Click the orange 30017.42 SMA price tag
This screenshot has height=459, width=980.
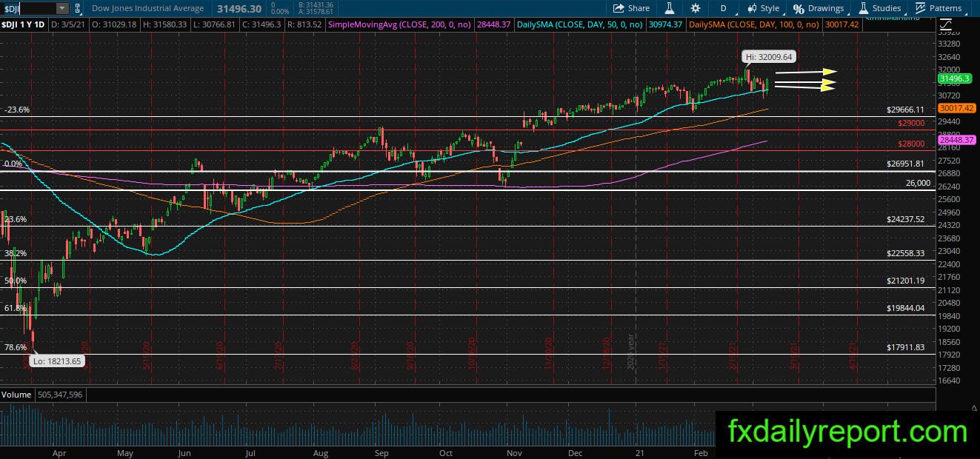tap(957, 108)
